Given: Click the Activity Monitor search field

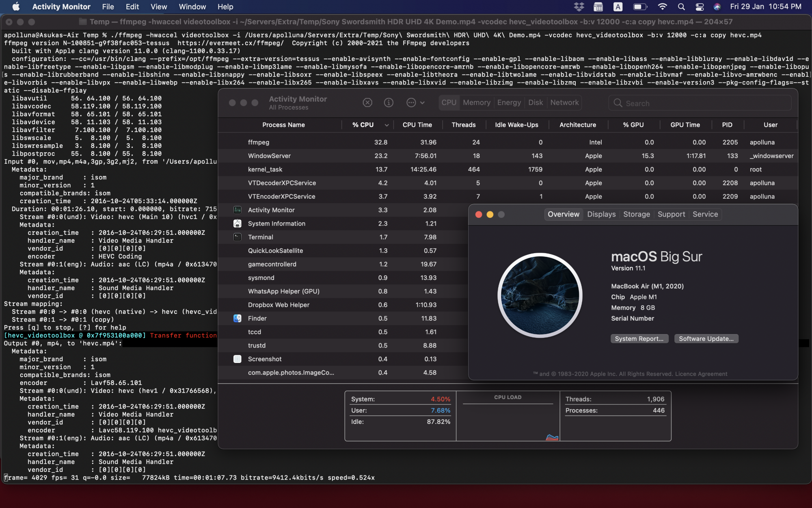Looking at the screenshot, I should pyautogui.click(x=700, y=103).
